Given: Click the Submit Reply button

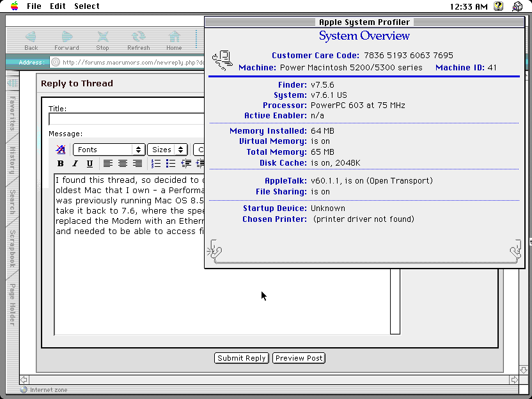Looking at the screenshot, I should (242, 358).
